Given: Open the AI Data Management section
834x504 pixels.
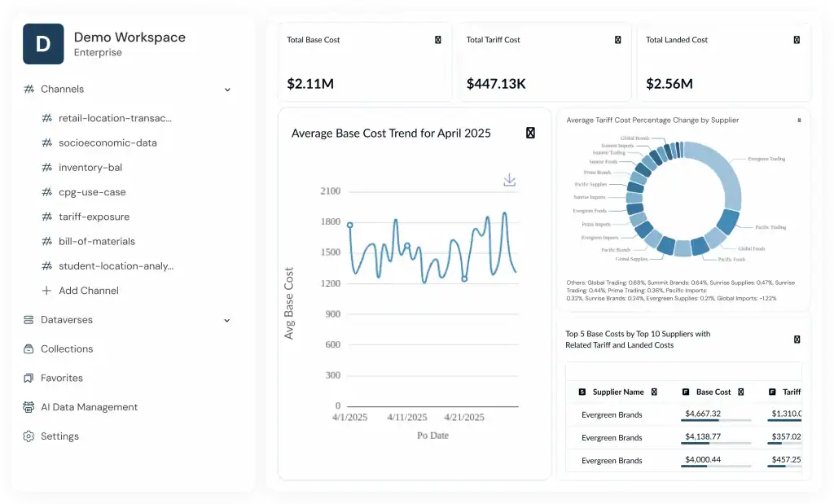Looking at the screenshot, I should click(89, 407).
